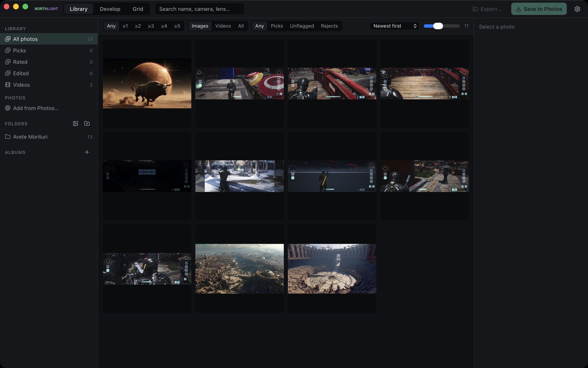
Task: Open the Avete Morituri folder
Action: pos(49,137)
